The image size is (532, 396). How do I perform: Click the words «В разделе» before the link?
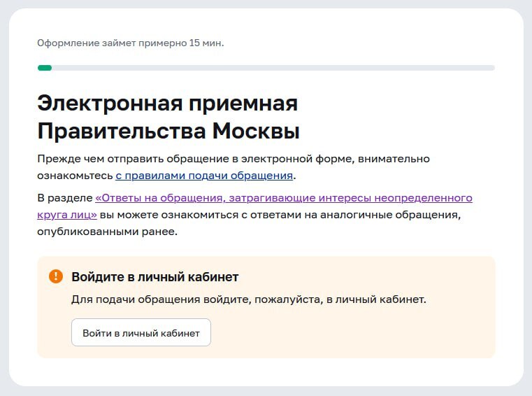point(64,197)
